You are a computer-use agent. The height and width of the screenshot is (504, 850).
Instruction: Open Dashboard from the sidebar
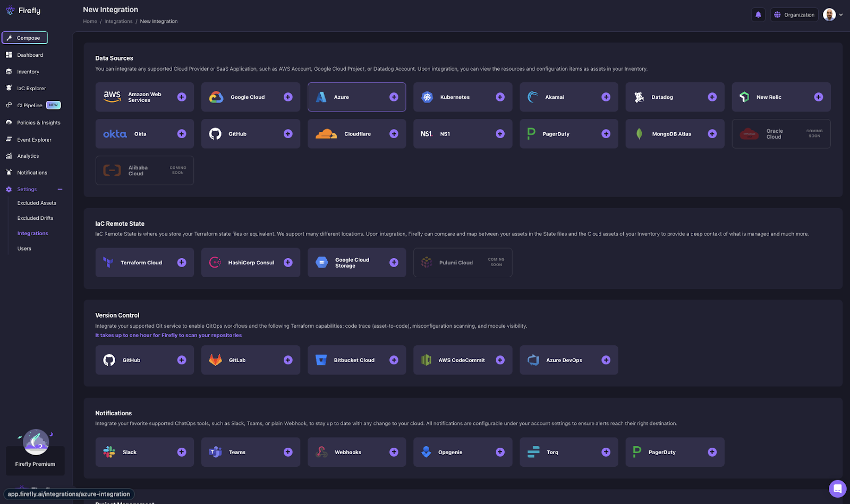pos(30,55)
